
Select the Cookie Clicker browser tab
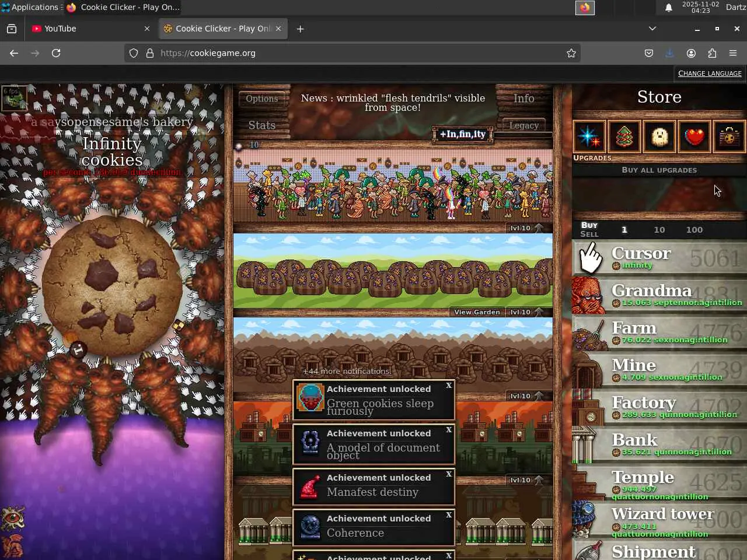click(222, 29)
